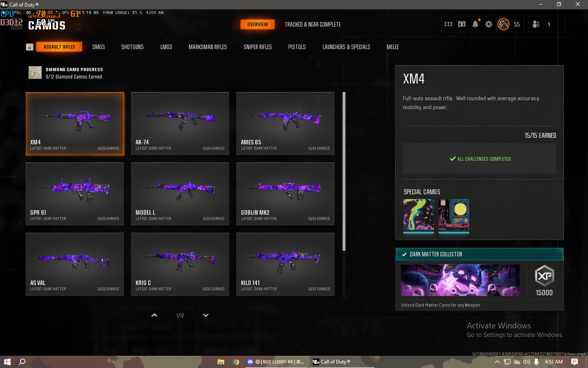Switch to Discord BOT LOBBY window

(276, 362)
